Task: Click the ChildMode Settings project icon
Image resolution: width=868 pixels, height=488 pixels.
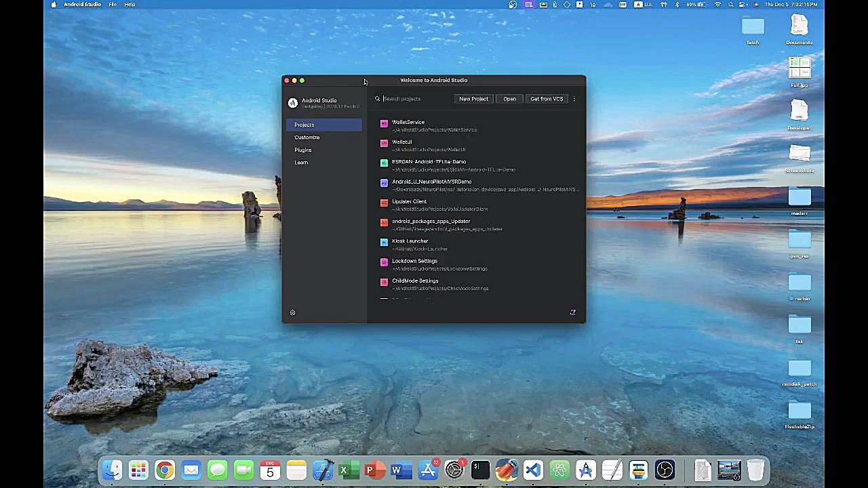Action: point(384,282)
